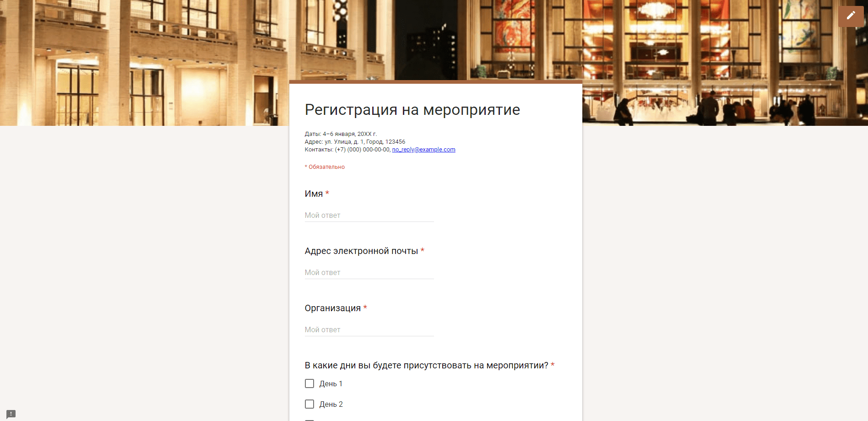The image size is (868, 421).
Task: Click the Контакты phone number text
Action: coord(362,150)
